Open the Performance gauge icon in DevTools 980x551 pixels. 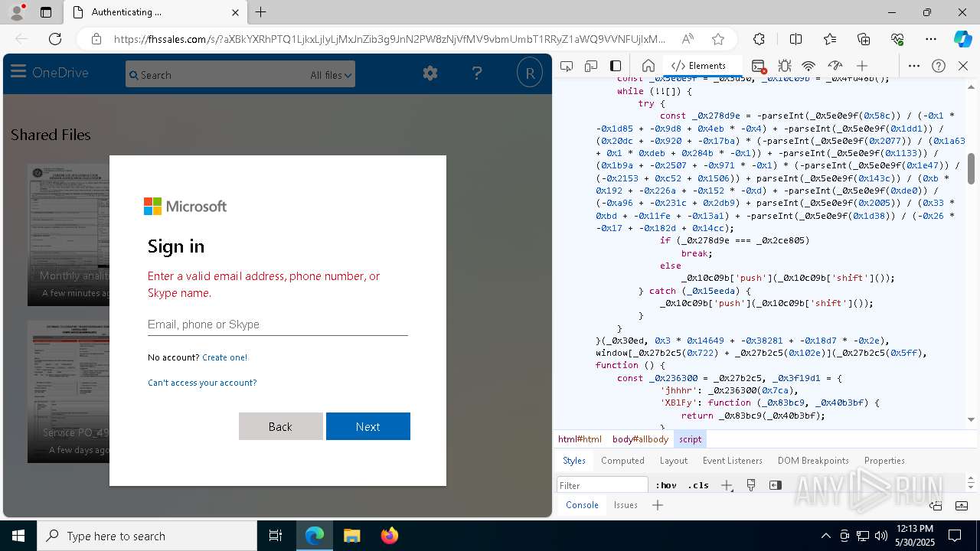(835, 66)
